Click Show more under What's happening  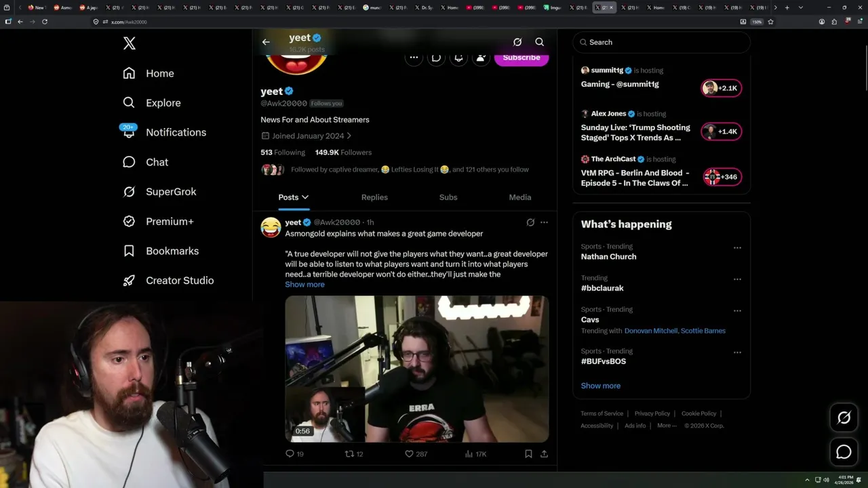600,386
